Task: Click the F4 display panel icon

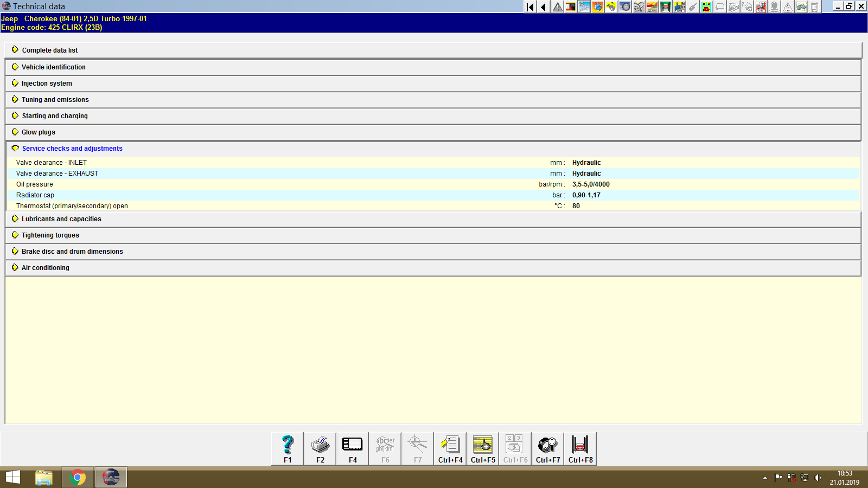Action: point(352,448)
